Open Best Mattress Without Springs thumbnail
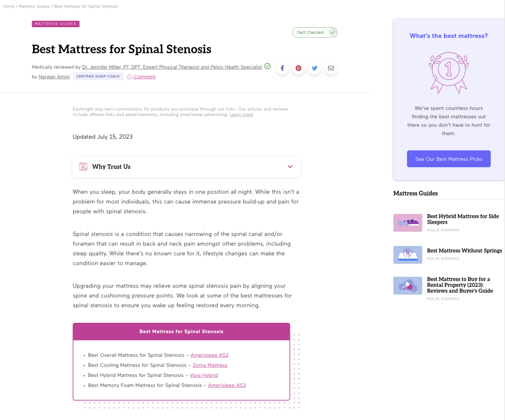Screen dimensions: 505x420 [x=408, y=255]
